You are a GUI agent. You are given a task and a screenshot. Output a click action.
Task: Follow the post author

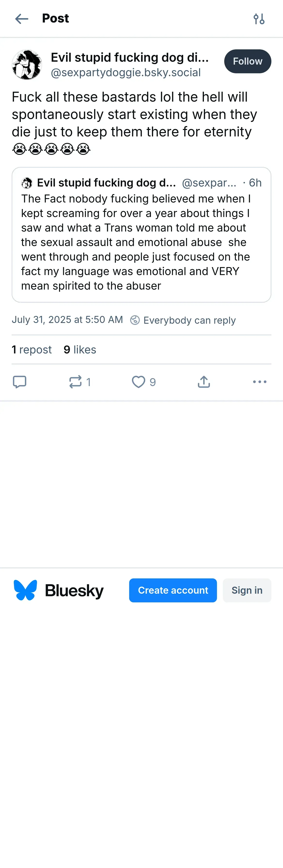(247, 61)
